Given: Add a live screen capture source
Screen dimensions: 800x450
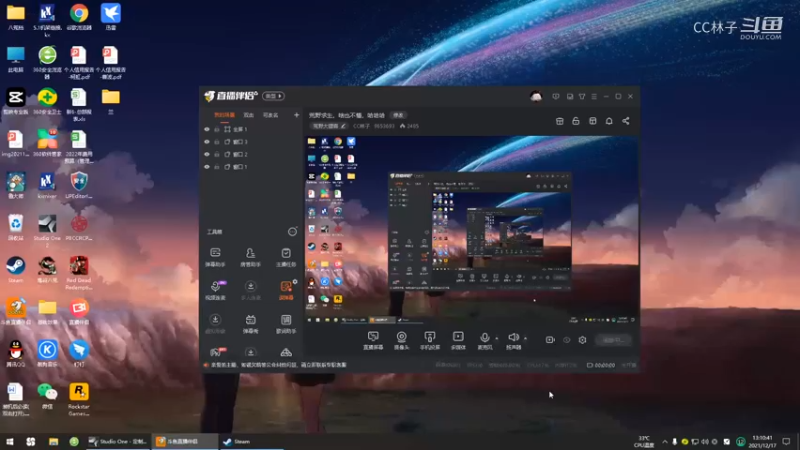Looking at the screenshot, I should point(373,340).
